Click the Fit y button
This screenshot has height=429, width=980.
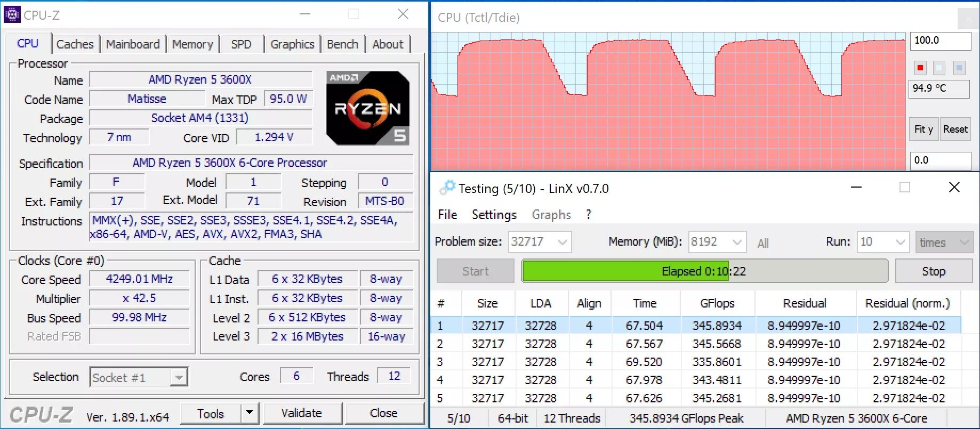(923, 129)
